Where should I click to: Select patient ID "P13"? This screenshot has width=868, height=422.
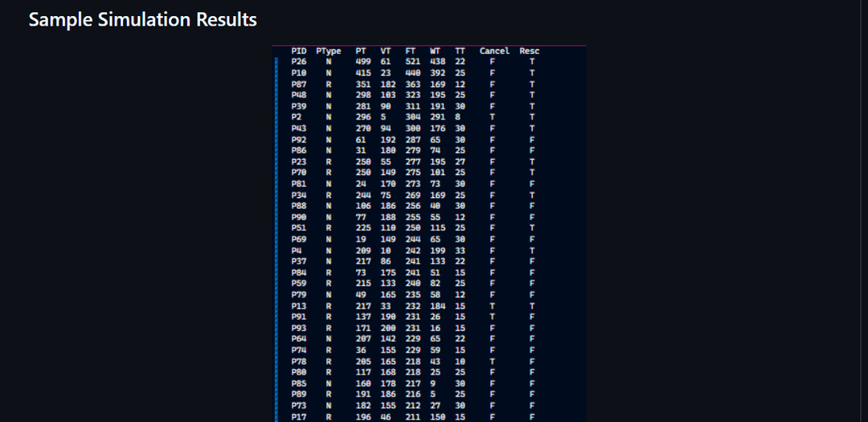tap(299, 305)
